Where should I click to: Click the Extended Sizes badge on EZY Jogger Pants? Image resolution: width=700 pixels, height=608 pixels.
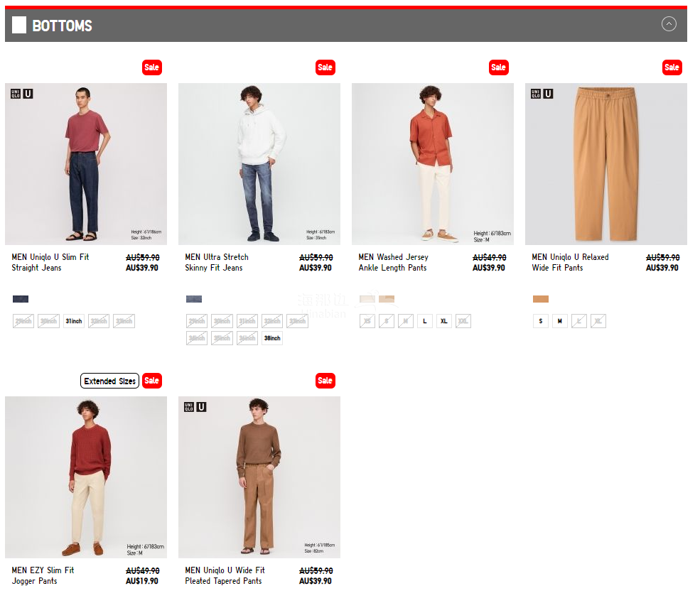click(x=109, y=381)
